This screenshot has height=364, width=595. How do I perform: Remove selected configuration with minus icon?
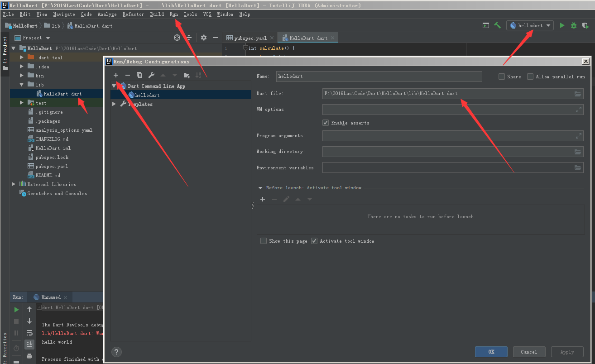point(128,75)
